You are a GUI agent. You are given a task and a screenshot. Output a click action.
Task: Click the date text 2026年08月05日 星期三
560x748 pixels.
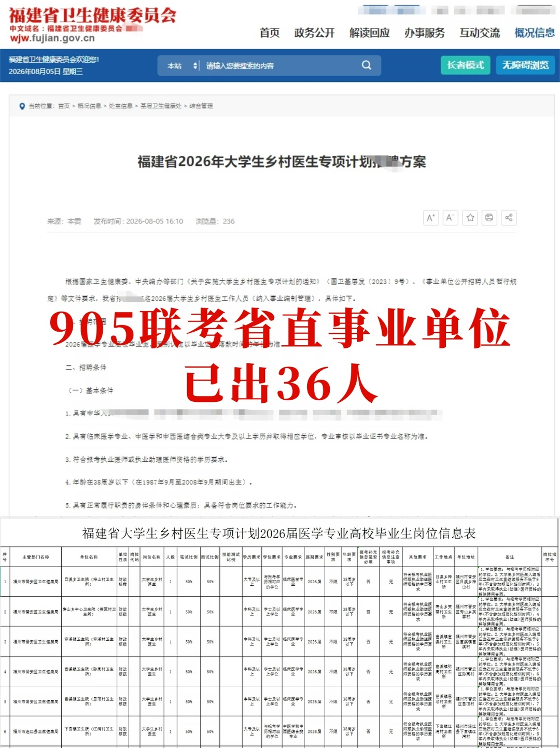coord(46,72)
